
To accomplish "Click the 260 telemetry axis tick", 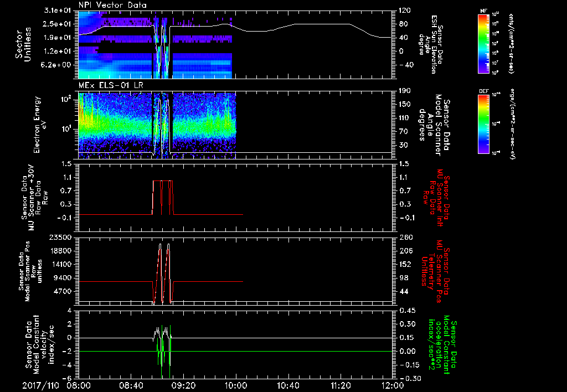I will pyautogui.click(x=406, y=237).
